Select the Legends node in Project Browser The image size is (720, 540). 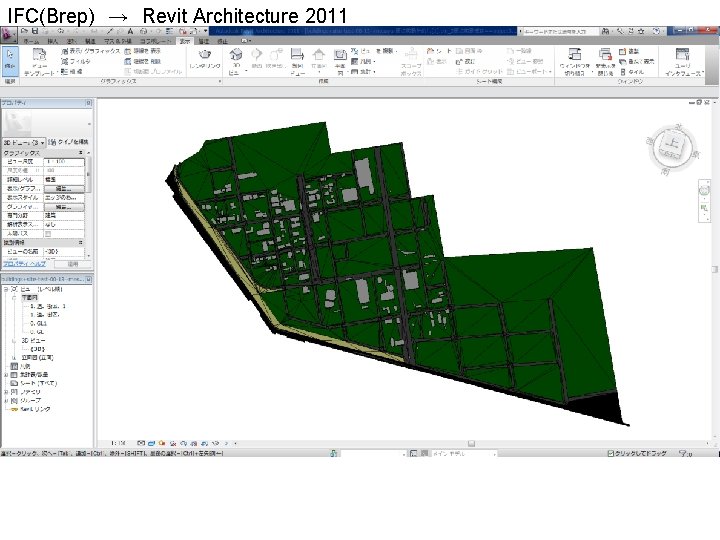point(25,366)
